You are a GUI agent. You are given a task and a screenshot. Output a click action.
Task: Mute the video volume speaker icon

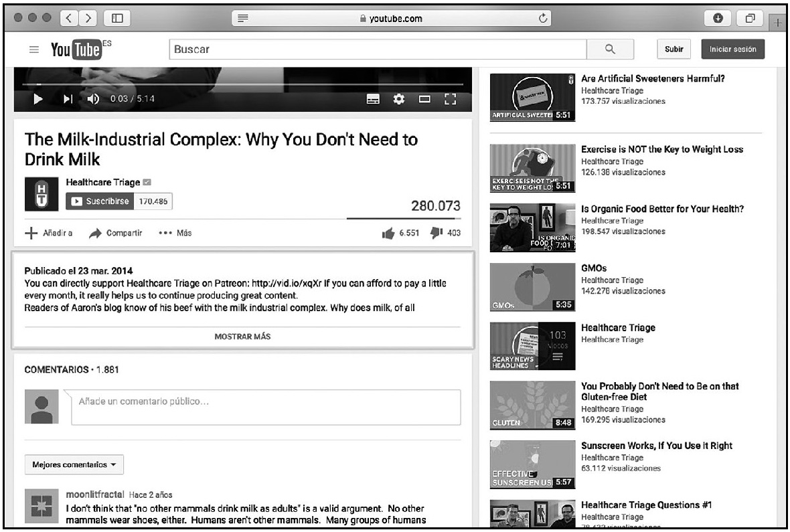click(x=94, y=99)
